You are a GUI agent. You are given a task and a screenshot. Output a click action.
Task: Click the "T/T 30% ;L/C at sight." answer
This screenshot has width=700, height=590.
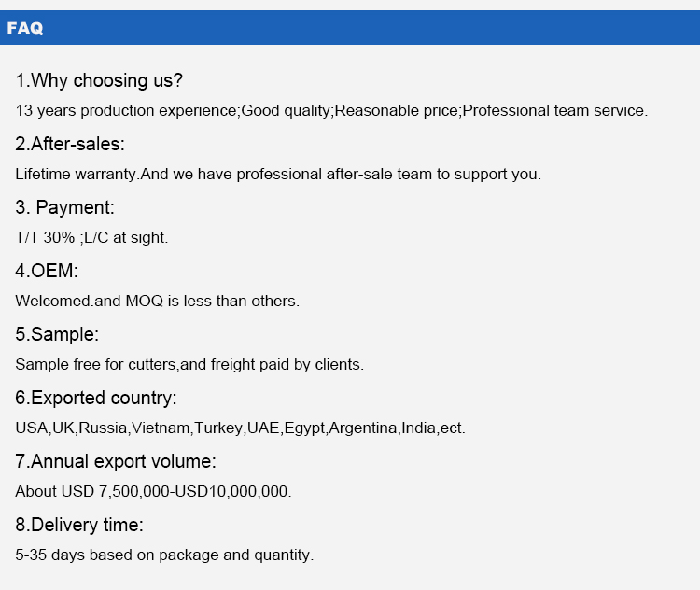click(91, 237)
